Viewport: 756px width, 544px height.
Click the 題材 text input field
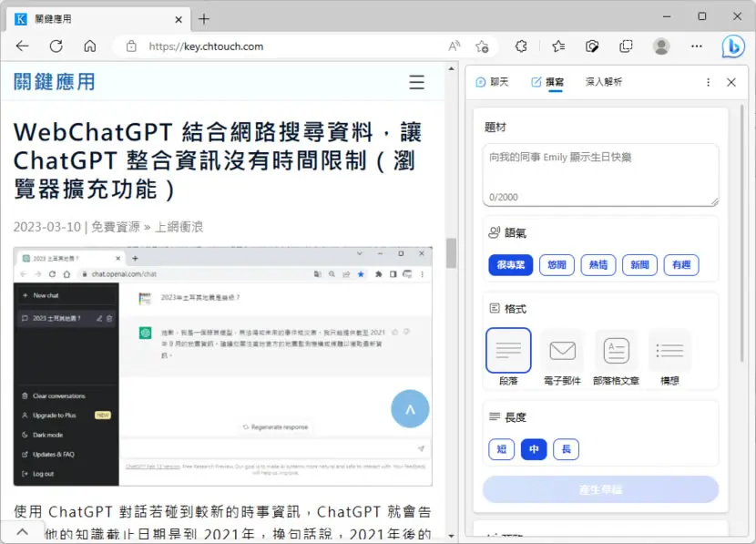[x=601, y=175]
